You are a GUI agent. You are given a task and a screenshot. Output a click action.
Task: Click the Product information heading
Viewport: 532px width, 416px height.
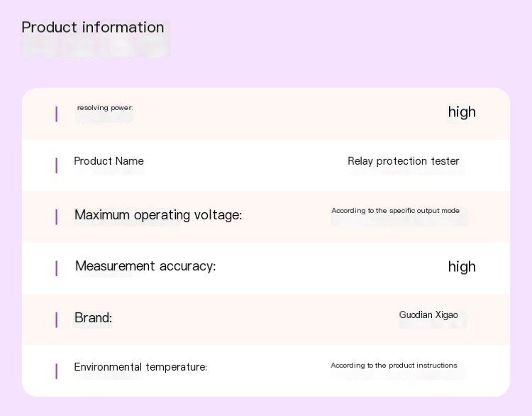(93, 27)
